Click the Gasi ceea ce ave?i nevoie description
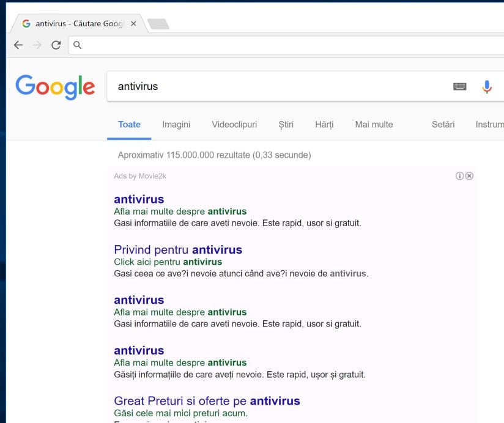Viewport: 504px width, 423px height. click(x=241, y=274)
